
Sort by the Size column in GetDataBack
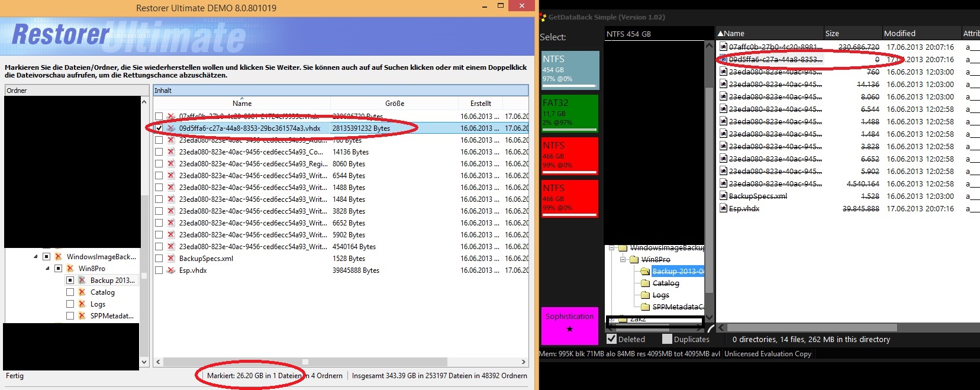click(853, 34)
